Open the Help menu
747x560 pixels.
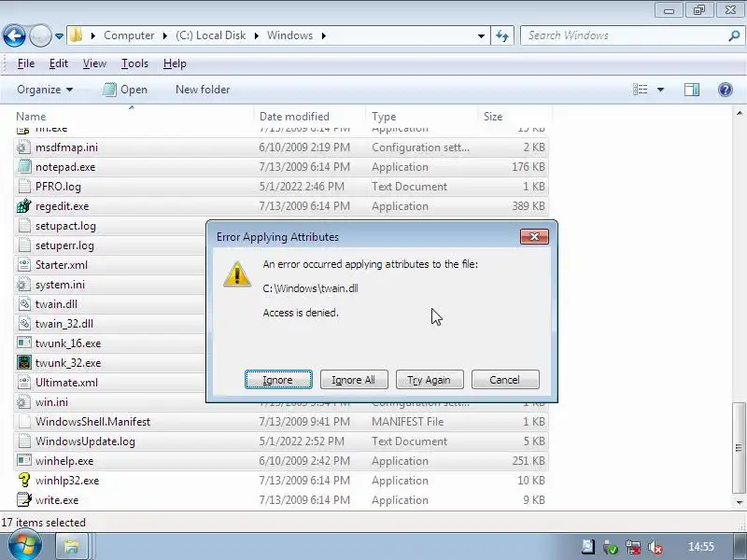175,63
